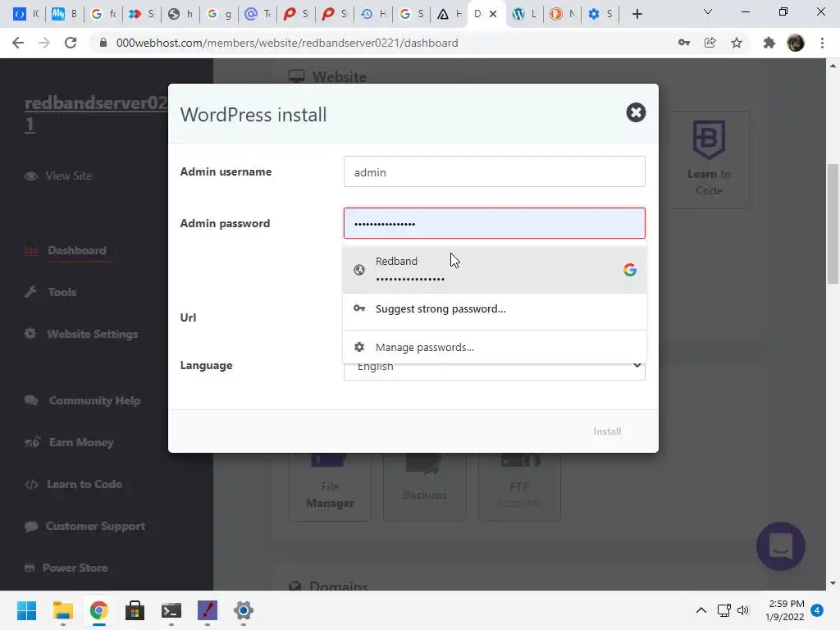Open Website Settings in sidebar
The width and height of the screenshot is (840, 630).
point(92,334)
